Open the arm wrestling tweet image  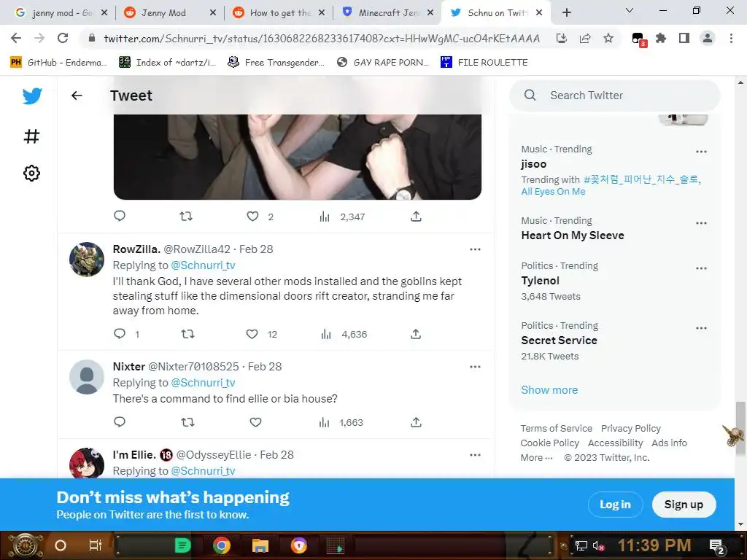point(298,157)
